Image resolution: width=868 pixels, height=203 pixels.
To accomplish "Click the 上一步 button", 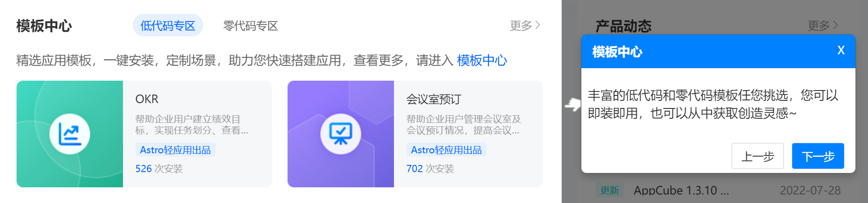I will (758, 156).
